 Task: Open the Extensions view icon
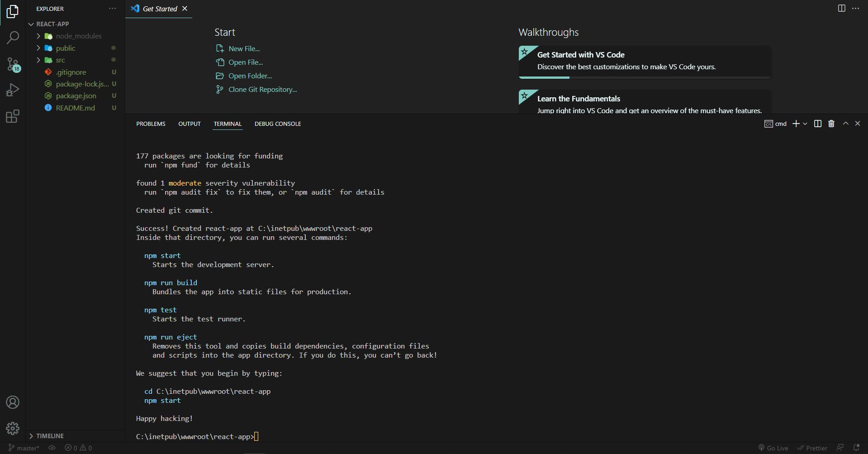[x=13, y=116]
